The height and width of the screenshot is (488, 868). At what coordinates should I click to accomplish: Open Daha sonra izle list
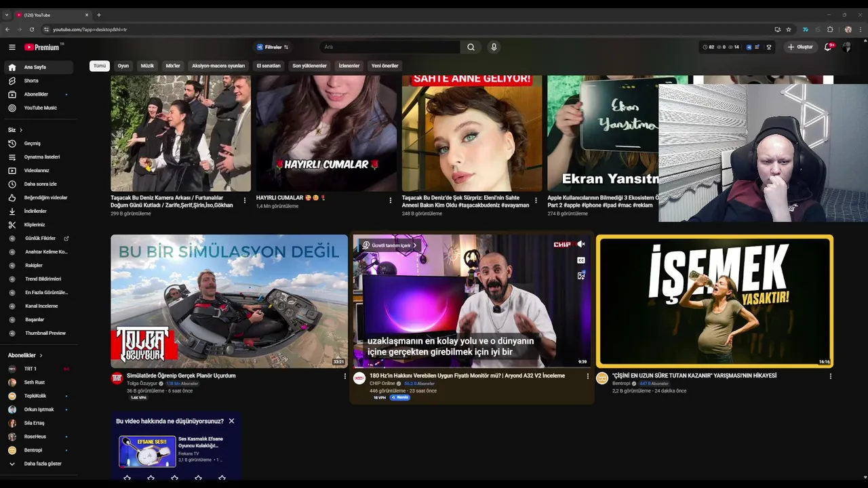[39, 184]
